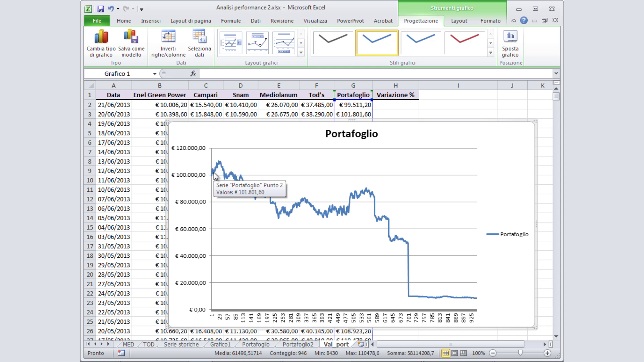Switch to chart Layout tab
Viewport: 644px width, 362px height.
pos(459,21)
